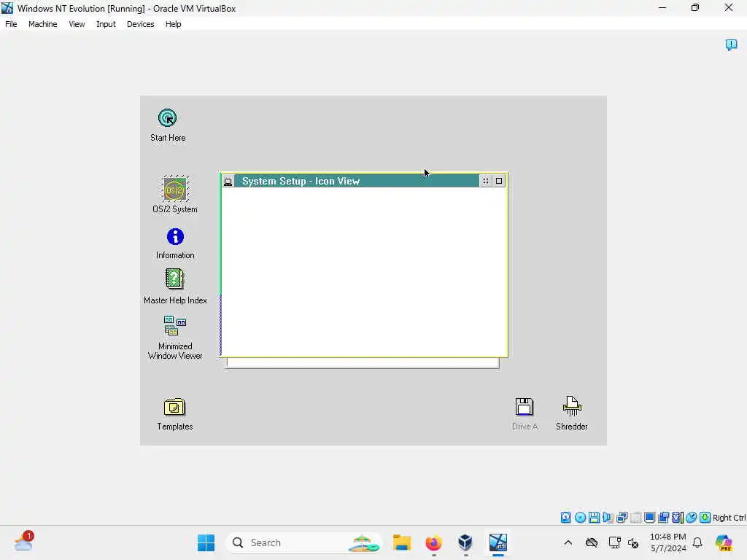Viewport: 747px width, 560px height.
Task: Open the Devices menu
Action: point(141,24)
